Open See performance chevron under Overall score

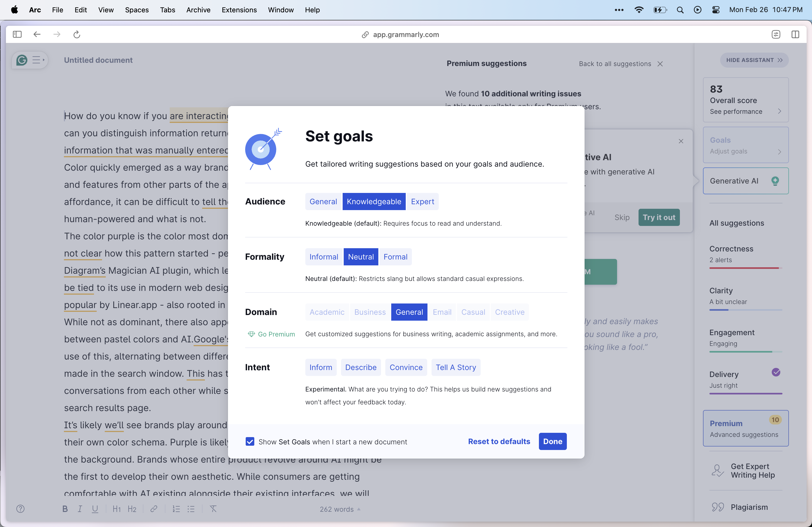click(779, 111)
